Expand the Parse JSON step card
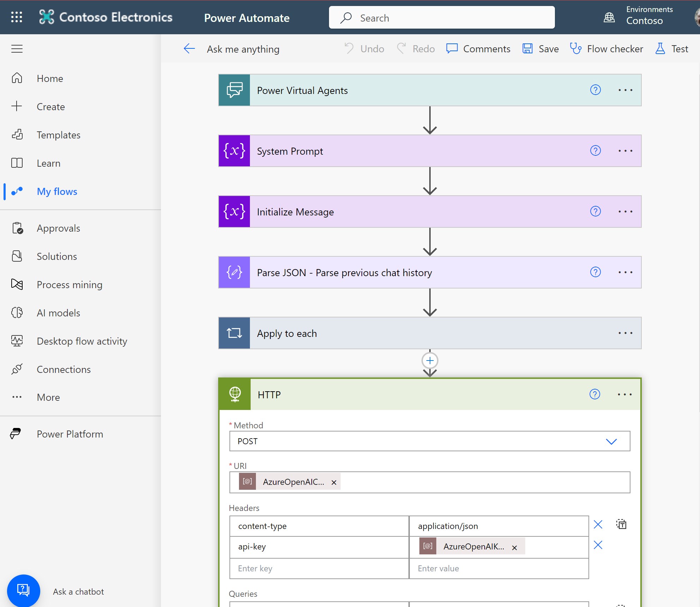This screenshot has height=607, width=700. [x=344, y=273]
